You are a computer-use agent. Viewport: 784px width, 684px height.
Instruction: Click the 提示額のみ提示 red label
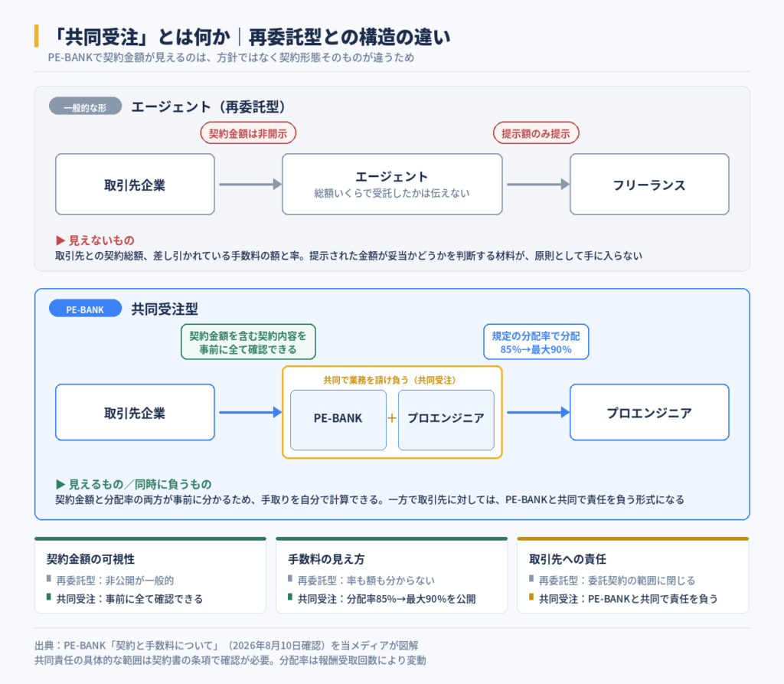coord(536,133)
